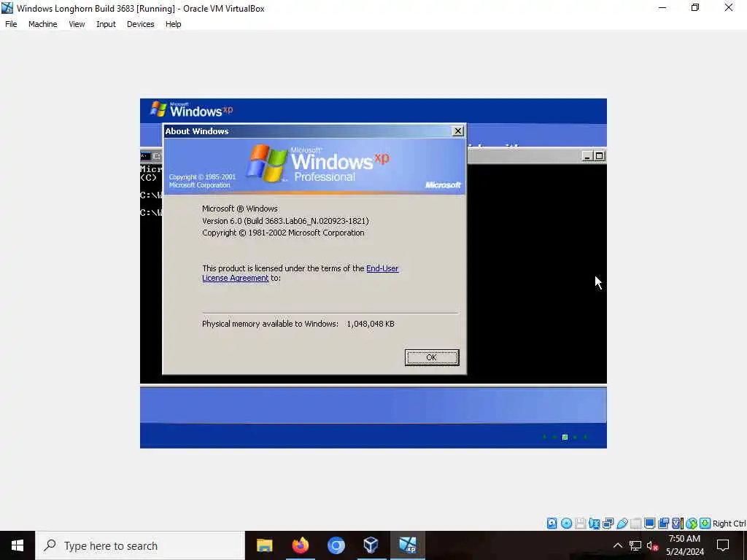Open the Devices menu
The height and width of the screenshot is (560, 747).
click(141, 24)
